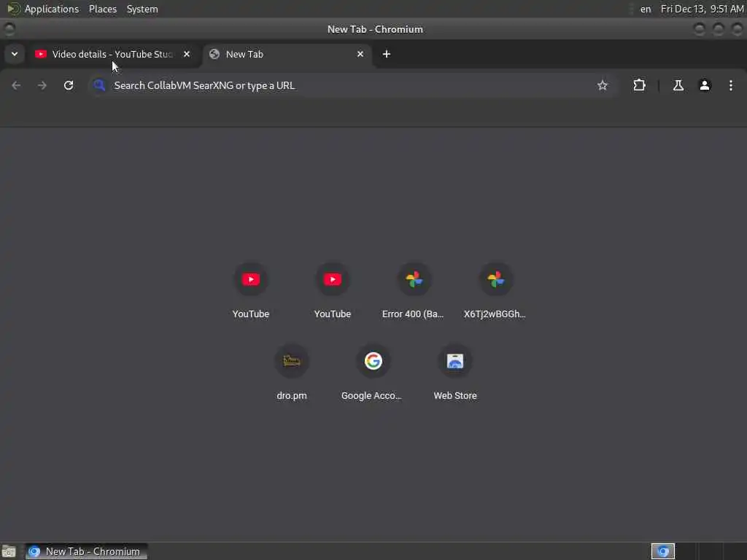Screen dimensions: 747x560
Task: Close the YouTube Studio tab
Action: click(187, 54)
